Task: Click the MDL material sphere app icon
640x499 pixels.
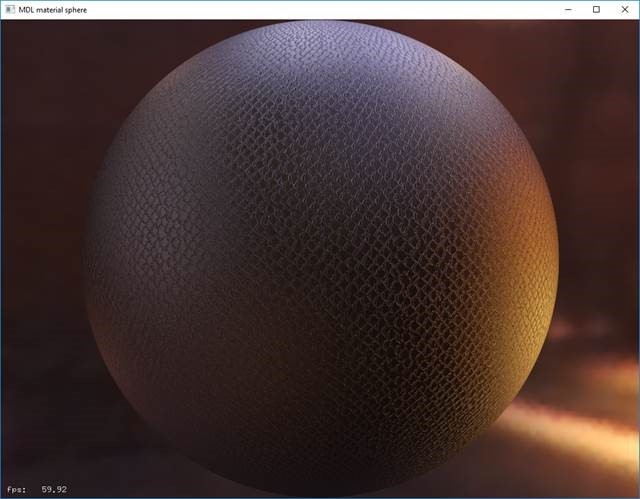Action: [10, 9]
